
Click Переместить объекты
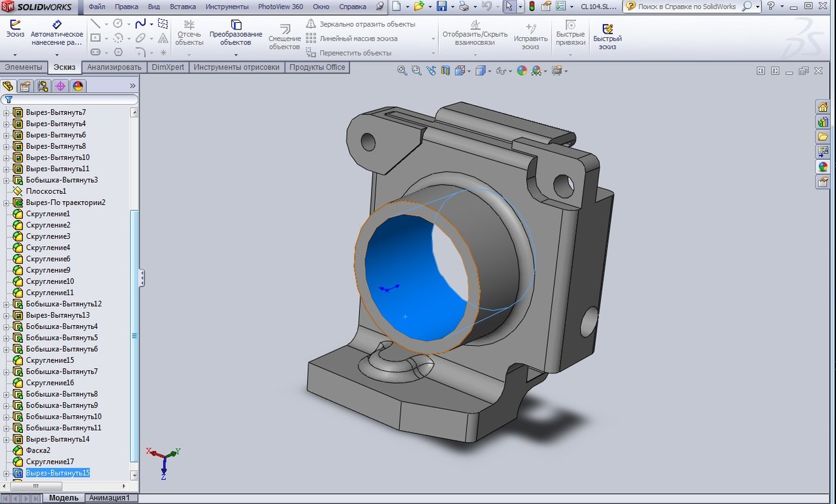pyautogui.click(x=349, y=53)
